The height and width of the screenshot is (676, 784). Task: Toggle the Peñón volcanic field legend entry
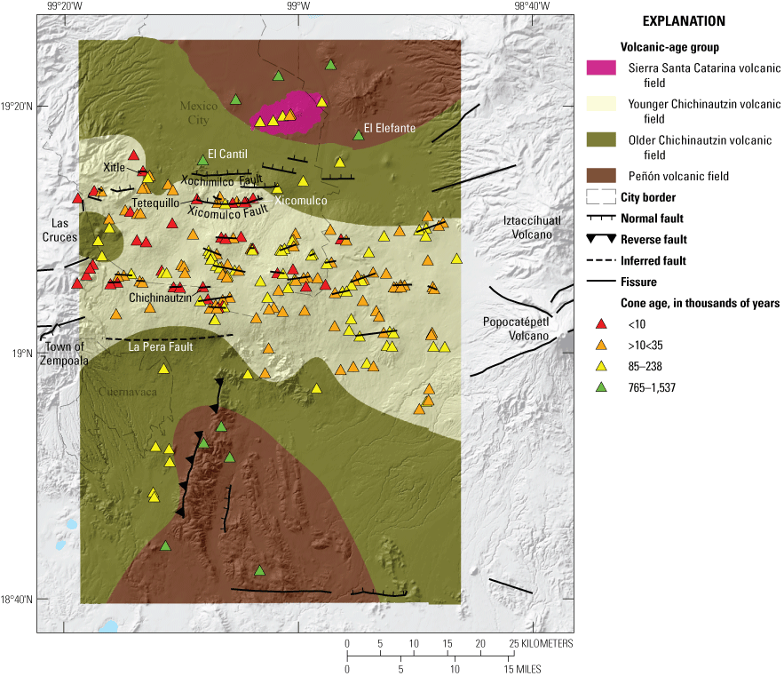pyautogui.click(x=602, y=175)
